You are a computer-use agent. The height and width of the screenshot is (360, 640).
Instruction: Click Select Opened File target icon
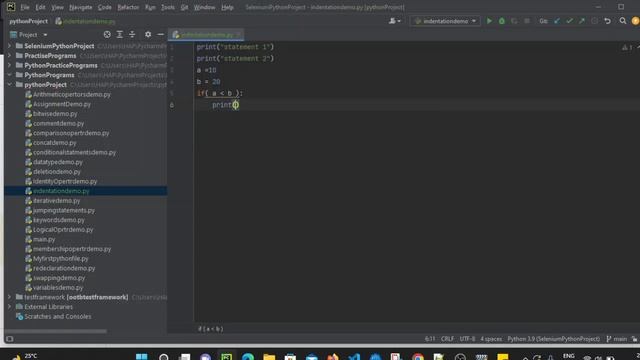(x=107, y=35)
